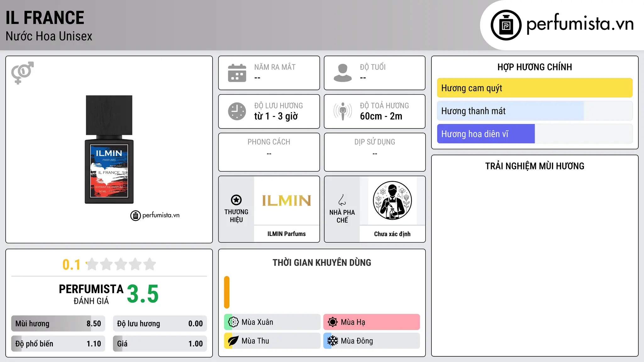Image resolution: width=644 pixels, height=362 pixels.
Task: Click the THỜI GIAN KHUYÊN DÙNG heading
Action: point(322,262)
